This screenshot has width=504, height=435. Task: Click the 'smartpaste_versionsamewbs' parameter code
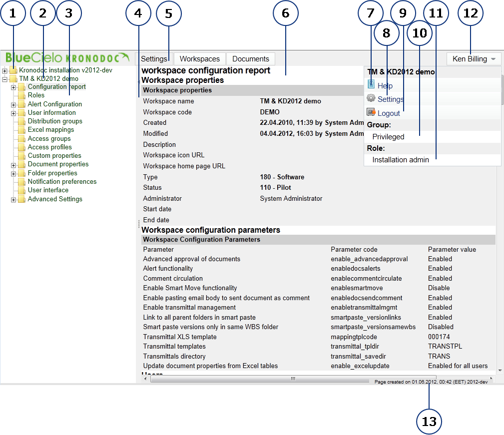pyautogui.click(x=373, y=327)
